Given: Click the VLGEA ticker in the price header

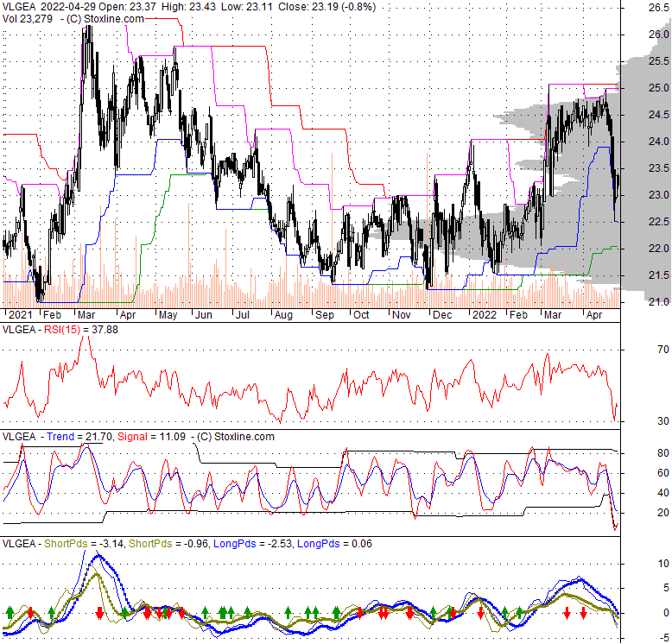Looking at the screenshot, I should click(19, 7).
